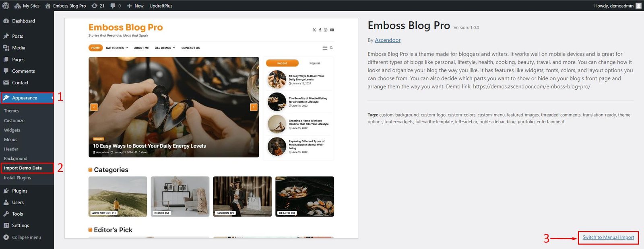Select the Recent tab
This screenshot has width=644, height=249.
(x=282, y=63)
